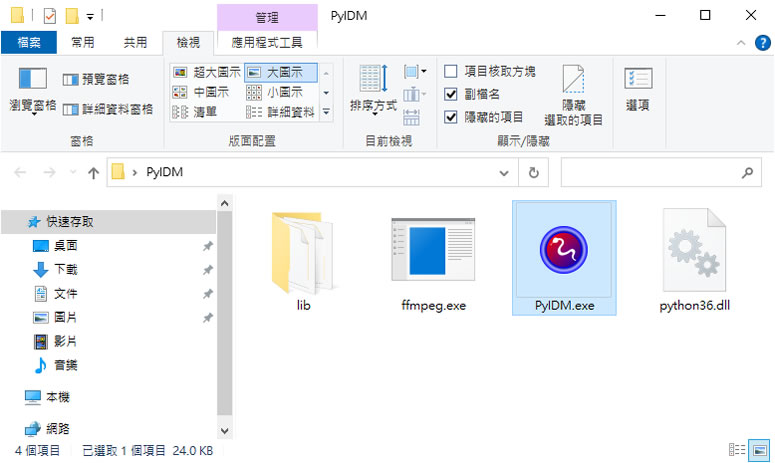Uncheck the 隱藏的項目 checkbox
The image size is (775, 463).
pyautogui.click(x=451, y=117)
